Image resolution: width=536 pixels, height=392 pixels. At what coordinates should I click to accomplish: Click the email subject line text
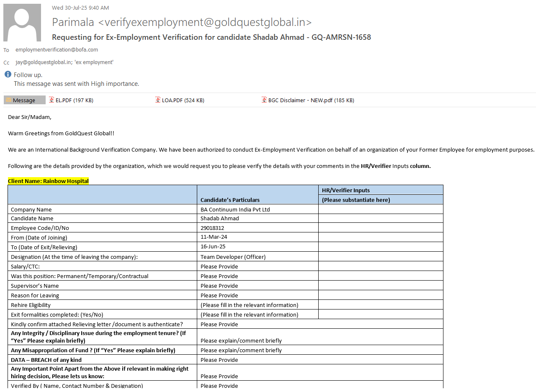click(211, 37)
